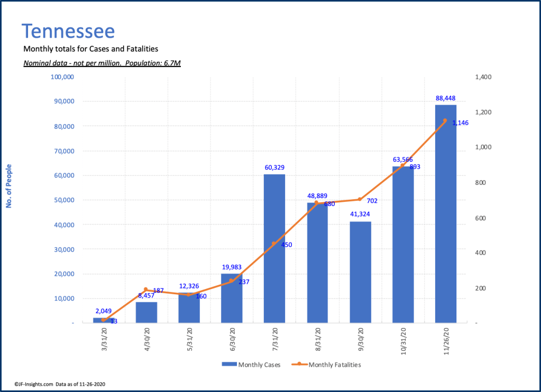
Task: Click the 4/30/20 bar in the chart
Action: point(146,312)
